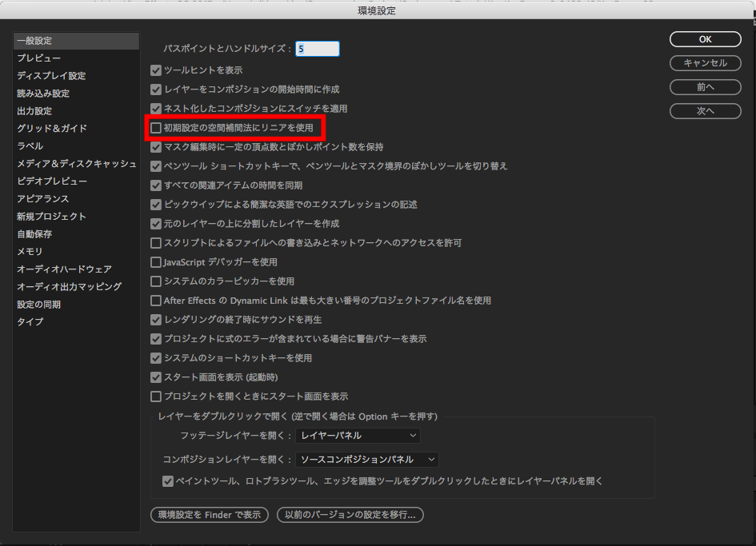Viewport: 756px width, 546px height.
Task: Select 一般設定 category
Action: [x=76, y=41]
